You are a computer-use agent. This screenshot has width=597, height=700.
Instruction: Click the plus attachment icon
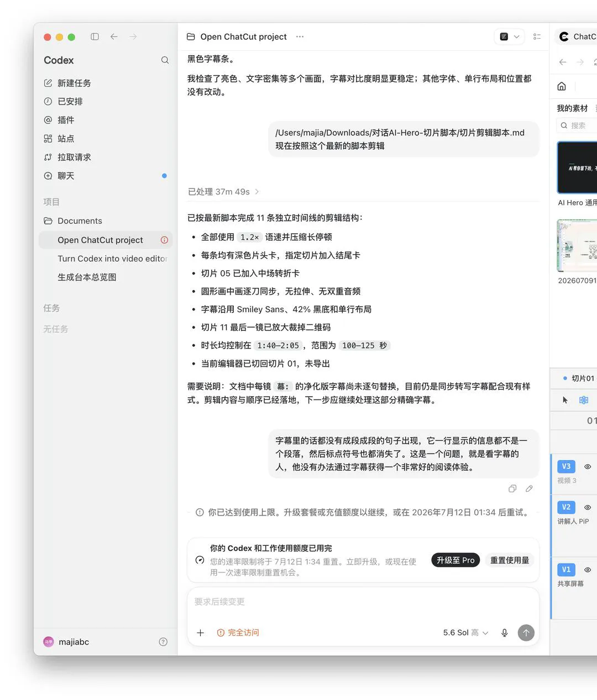201,633
